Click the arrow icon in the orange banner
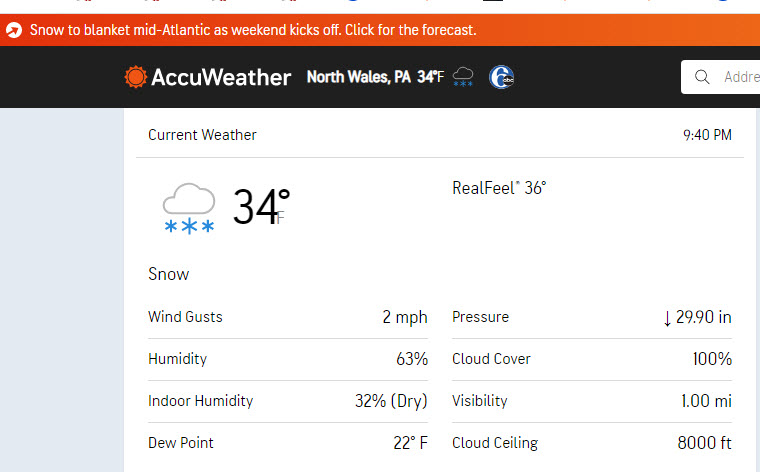 [x=14, y=30]
